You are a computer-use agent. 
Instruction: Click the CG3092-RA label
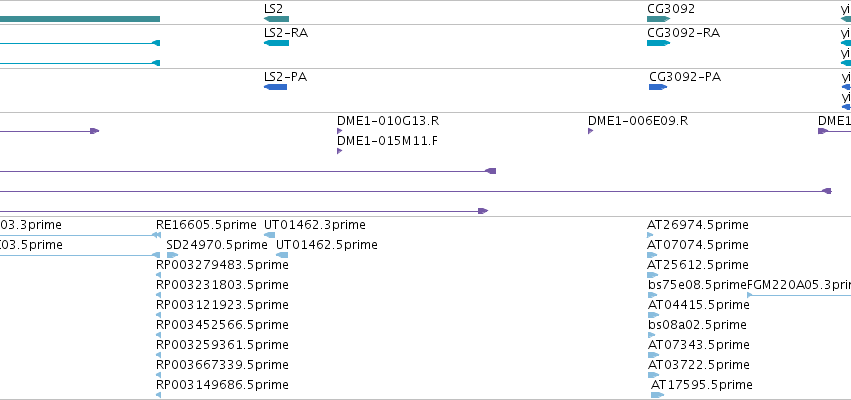point(683,33)
